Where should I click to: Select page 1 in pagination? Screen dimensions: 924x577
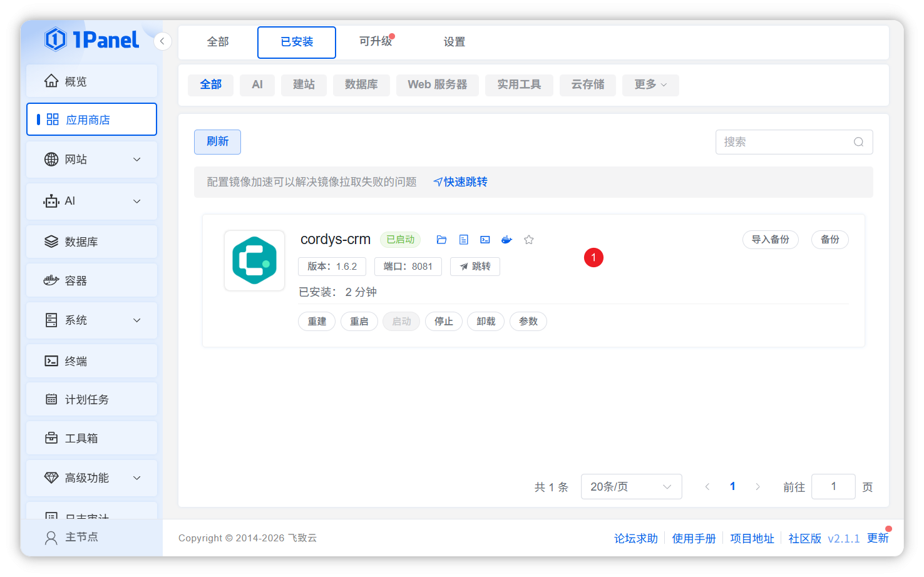pos(732,487)
